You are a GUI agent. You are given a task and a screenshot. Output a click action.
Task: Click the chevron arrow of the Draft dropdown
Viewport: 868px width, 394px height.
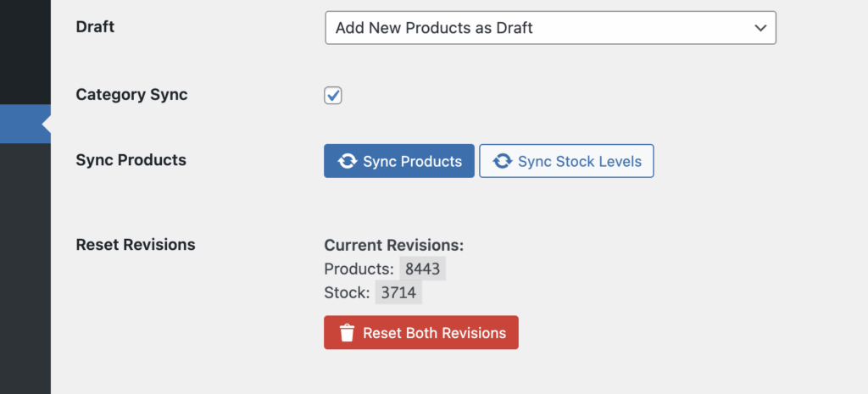point(760,28)
